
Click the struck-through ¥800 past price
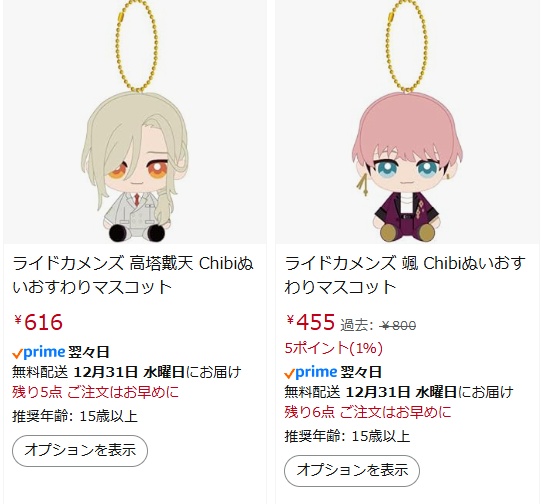tap(398, 326)
